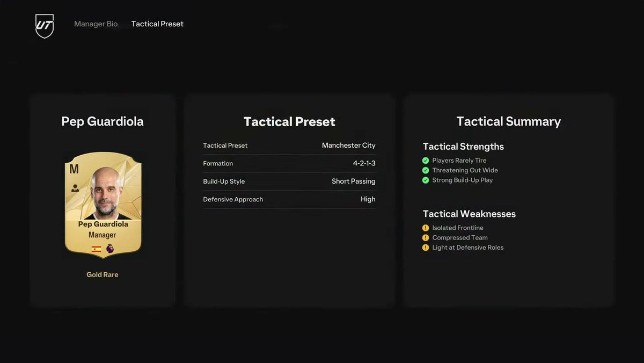This screenshot has height=363, width=644.
Task: Click the Light at Defensive Roles text
Action: [468, 248]
